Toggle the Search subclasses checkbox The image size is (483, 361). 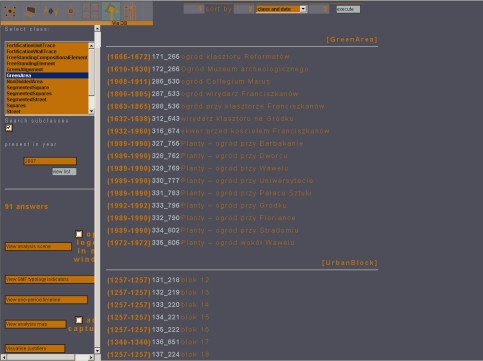[9, 128]
